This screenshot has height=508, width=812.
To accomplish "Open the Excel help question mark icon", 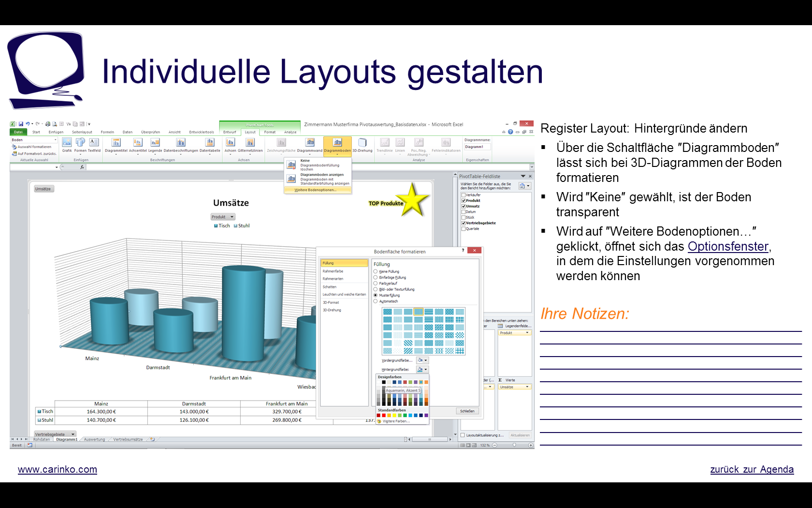I will 510,132.
